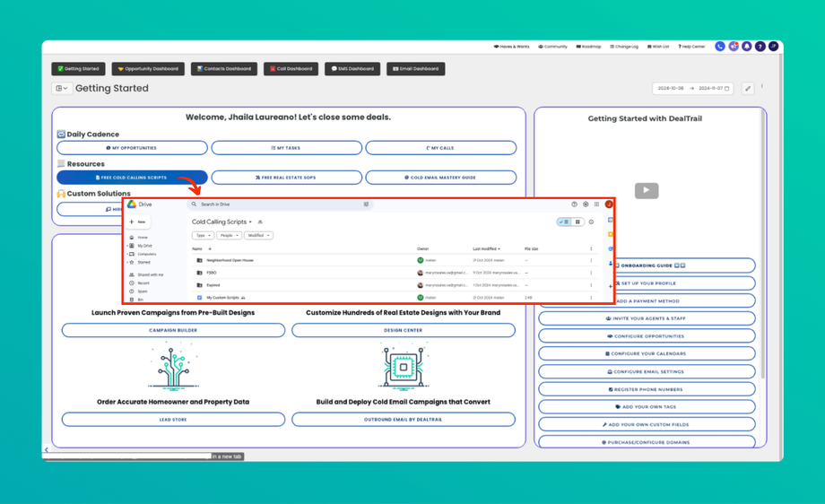Viewport: 825px width, 504px height.
Task: Click the right panel vertical scrollbar
Action: click(x=762, y=245)
